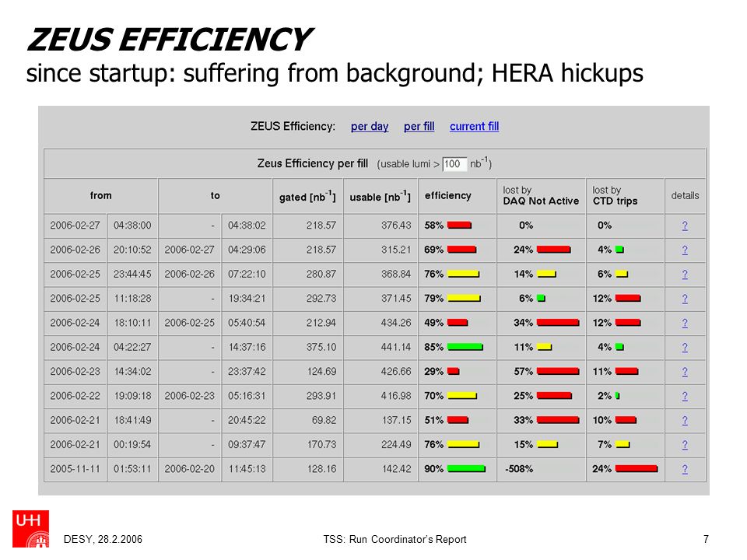Image resolution: width=747 pixels, height=560 pixels.
Task: Click the yellow 79% efficiency bar
Action: [464, 299]
